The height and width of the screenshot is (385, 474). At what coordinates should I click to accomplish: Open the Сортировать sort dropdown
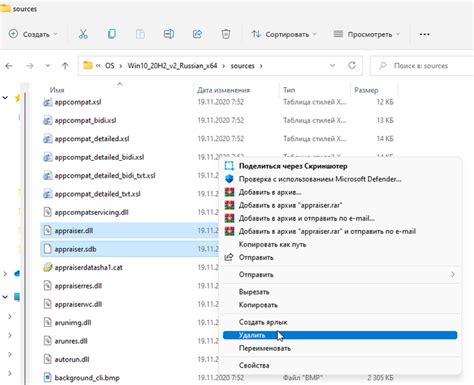tap(284, 34)
